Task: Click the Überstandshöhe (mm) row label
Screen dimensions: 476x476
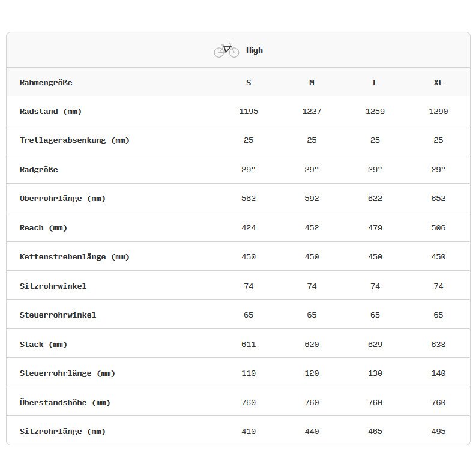Action: coord(65,403)
